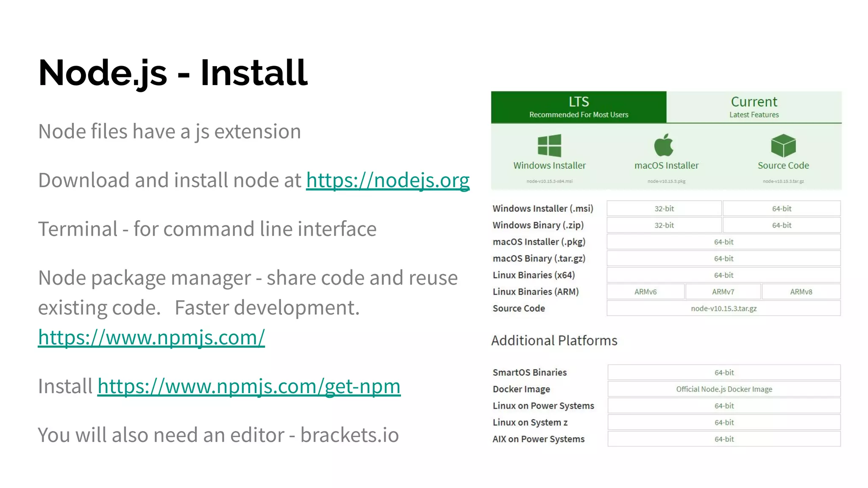Click the 'Linux Binaries (ARM)' row label
The height and width of the screenshot is (488, 868).
pos(535,292)
